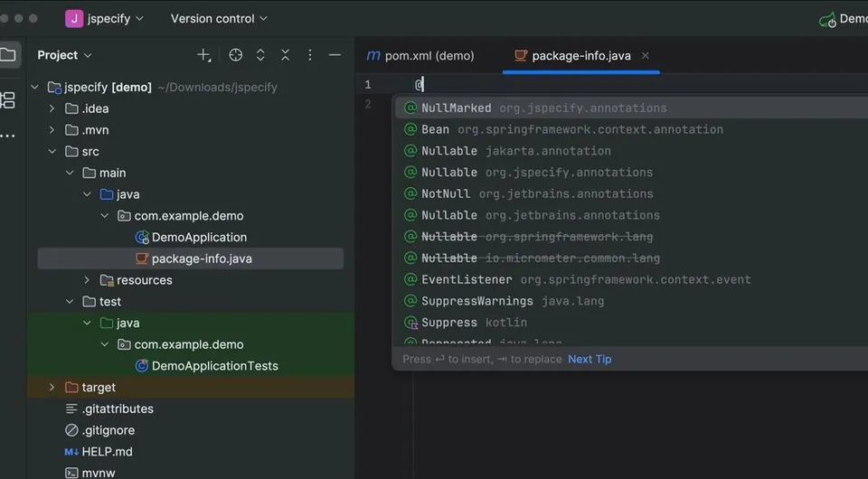Expand the target folder
The image size is (868, 479).
(52, 387)
